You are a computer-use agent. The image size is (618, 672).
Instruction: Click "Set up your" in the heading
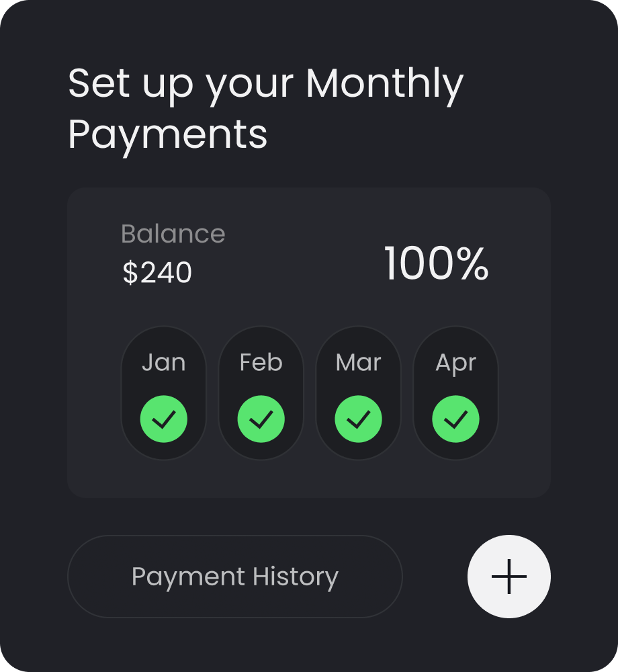[x=181, y=84]
